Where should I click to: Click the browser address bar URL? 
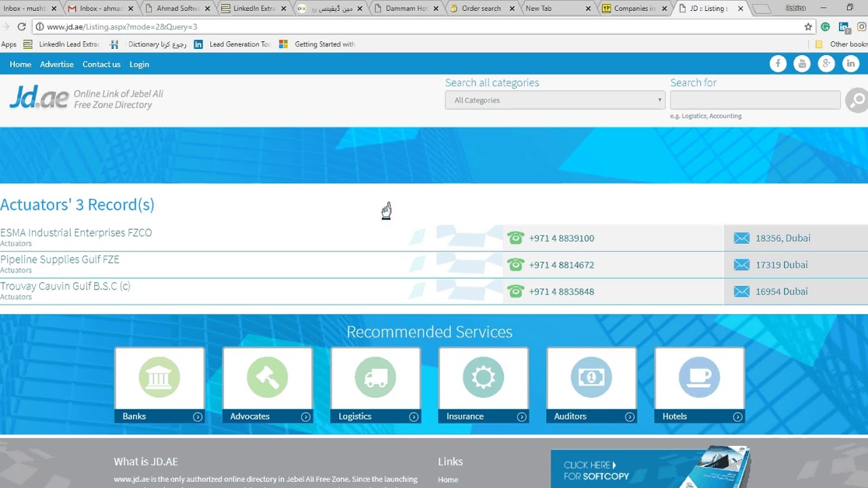click(122, 26)
